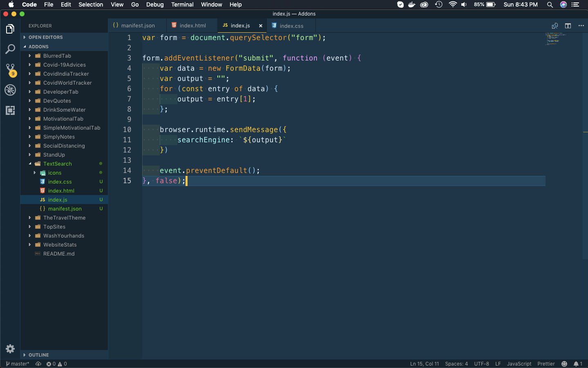The image size is (588, 368).
Task: Open Source Control view with 9 changes
Action: (10, 70)
